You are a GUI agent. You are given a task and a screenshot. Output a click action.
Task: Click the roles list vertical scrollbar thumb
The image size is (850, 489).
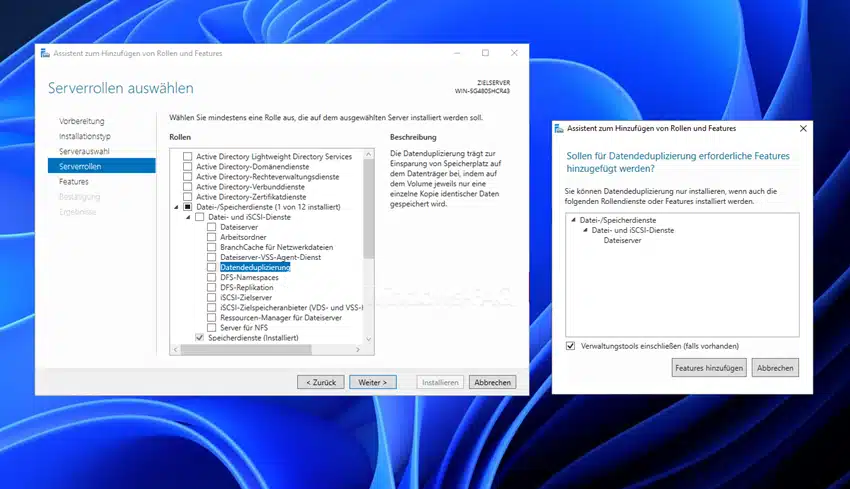pos(369,209)
